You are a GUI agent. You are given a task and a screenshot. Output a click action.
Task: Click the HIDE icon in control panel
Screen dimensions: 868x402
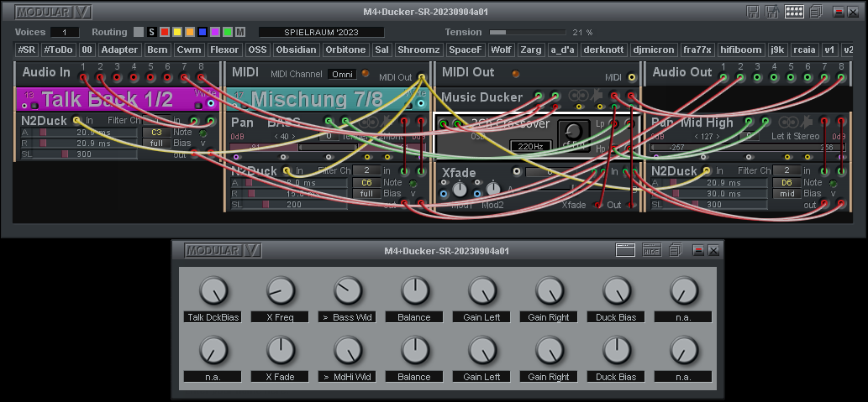click(652, 250)
